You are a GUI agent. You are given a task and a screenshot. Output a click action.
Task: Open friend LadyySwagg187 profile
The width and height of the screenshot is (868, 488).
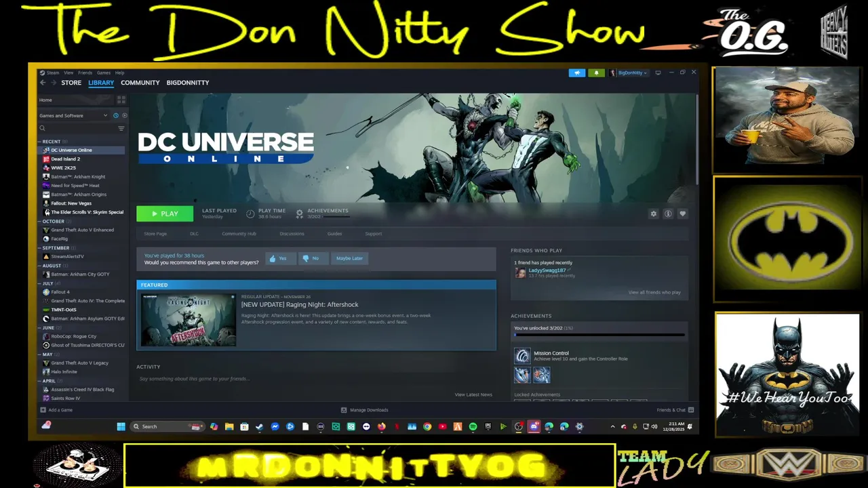pyautogui.click(x=547, y=270)
